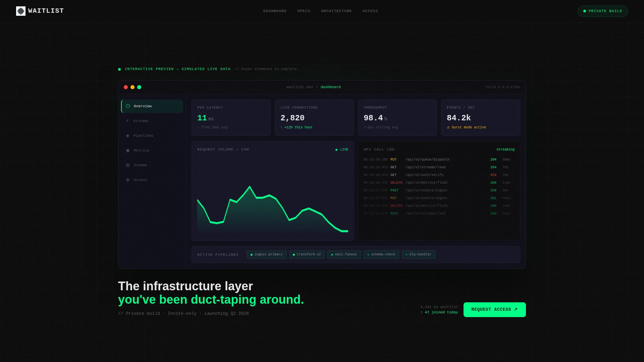Click the dashboard breadcrumb link
The height and width of the screenshot is (362, 644).
pyautogui.click(x=330, y=87)
